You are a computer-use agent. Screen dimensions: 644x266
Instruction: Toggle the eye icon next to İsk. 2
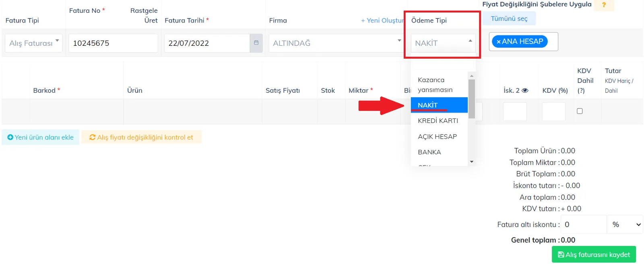[x=525, y=90]
